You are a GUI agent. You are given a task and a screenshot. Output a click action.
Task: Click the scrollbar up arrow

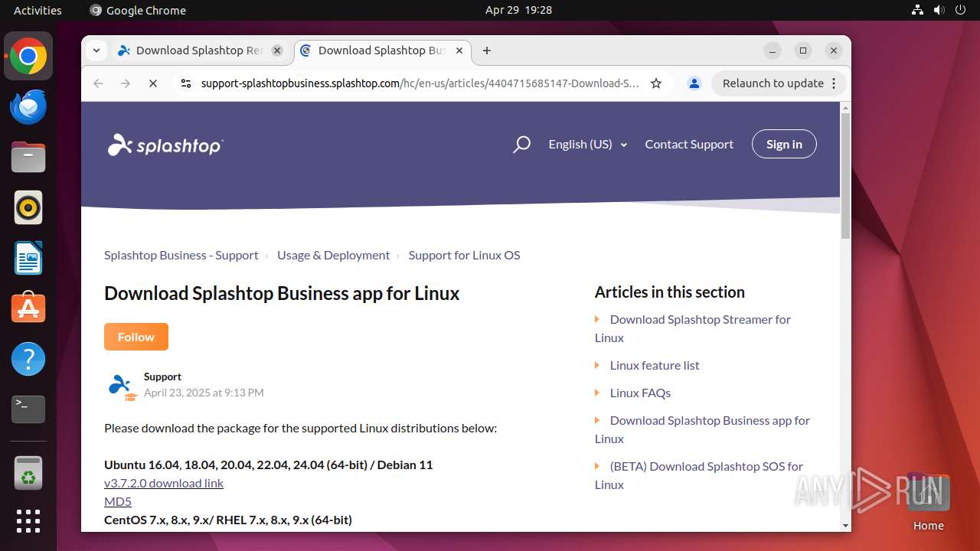point(845,107)
